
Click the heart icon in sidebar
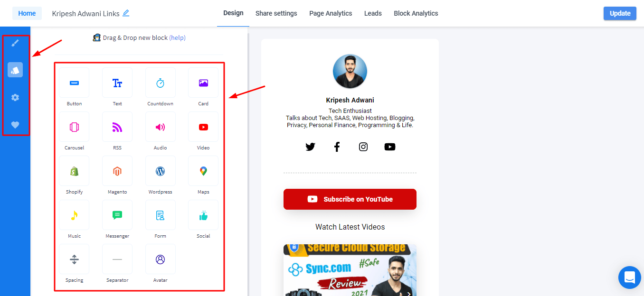[x=15, y=125]
